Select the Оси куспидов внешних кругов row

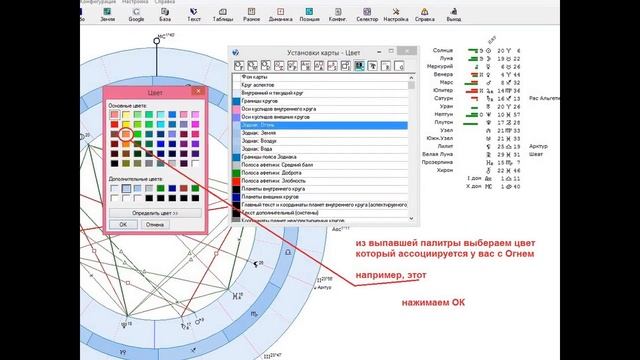(x=320, y=117)
